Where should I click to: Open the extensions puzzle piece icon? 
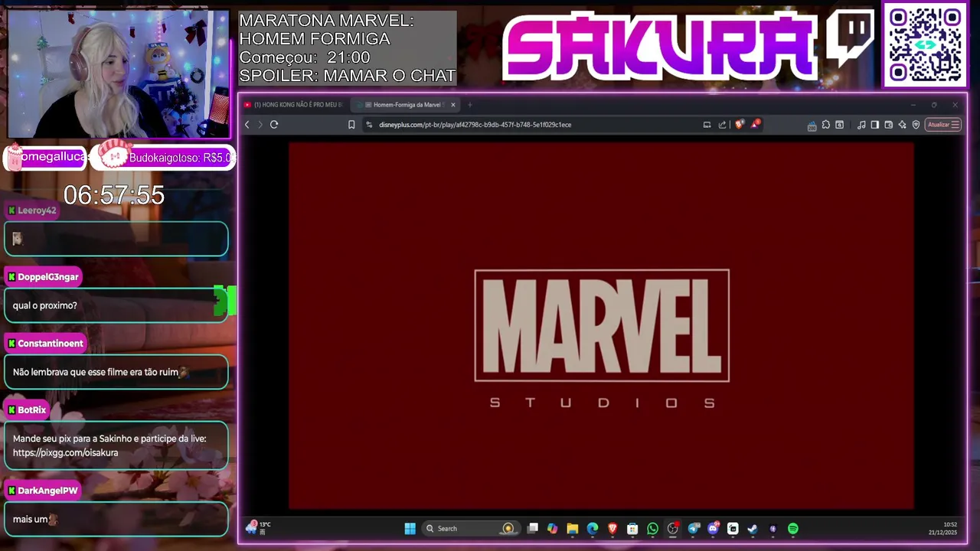click(x=826, y=125)
